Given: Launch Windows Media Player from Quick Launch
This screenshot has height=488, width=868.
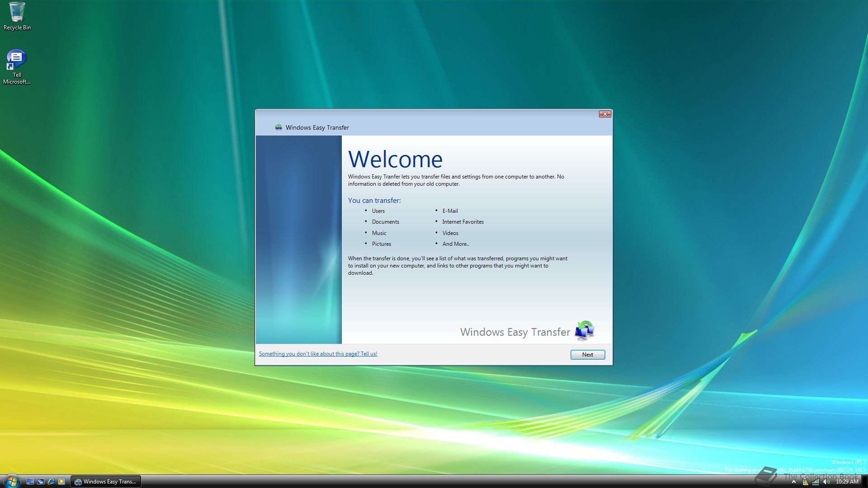Looking at the screenshot, I should [61, 482].
